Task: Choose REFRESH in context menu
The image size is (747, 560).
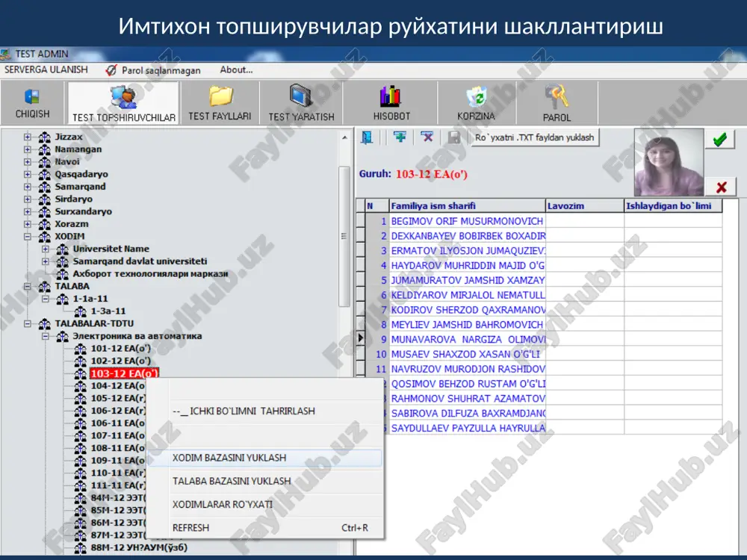Action: [x=264, y=528]
